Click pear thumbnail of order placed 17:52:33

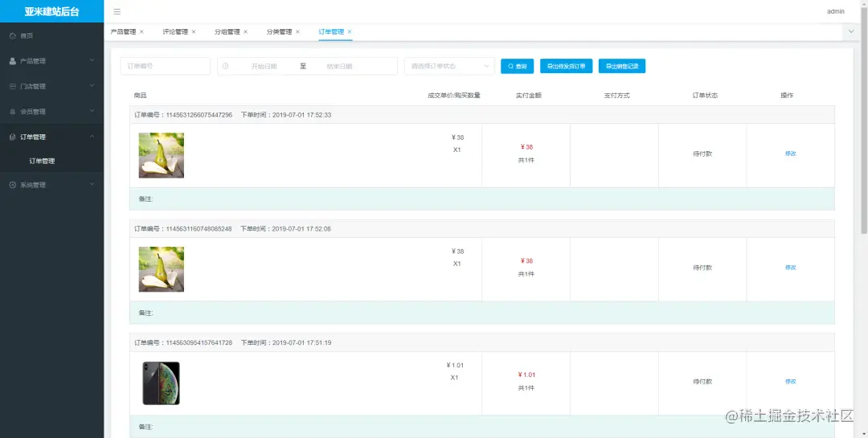pyautogui.click(x=161, y=155)
